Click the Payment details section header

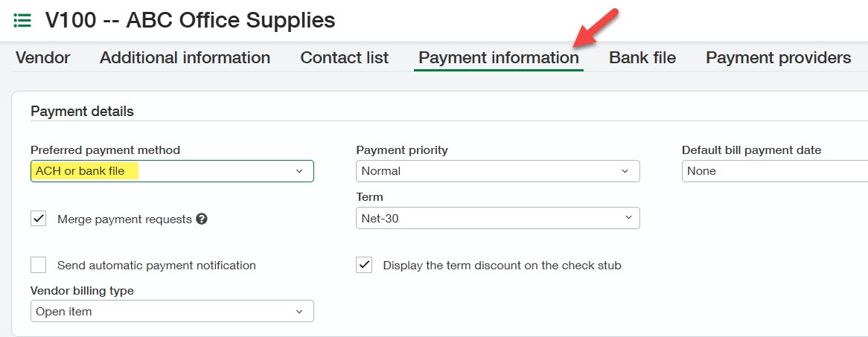(82, 112)
